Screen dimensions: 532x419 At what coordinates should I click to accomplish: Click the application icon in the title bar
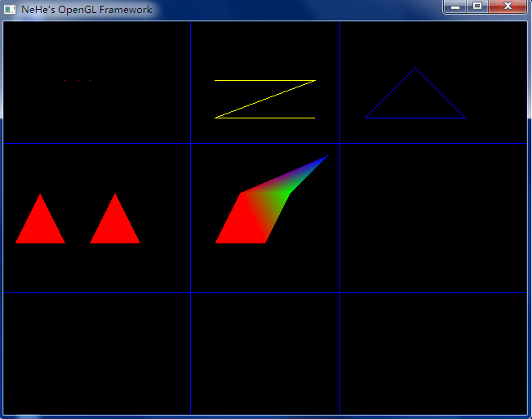(x=10, y=10)
